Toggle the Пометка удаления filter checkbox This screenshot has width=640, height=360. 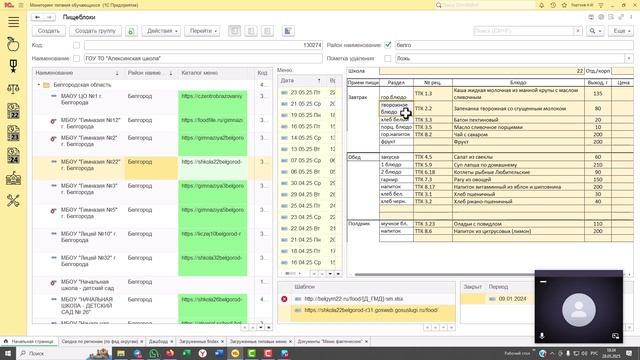[388, 59]
